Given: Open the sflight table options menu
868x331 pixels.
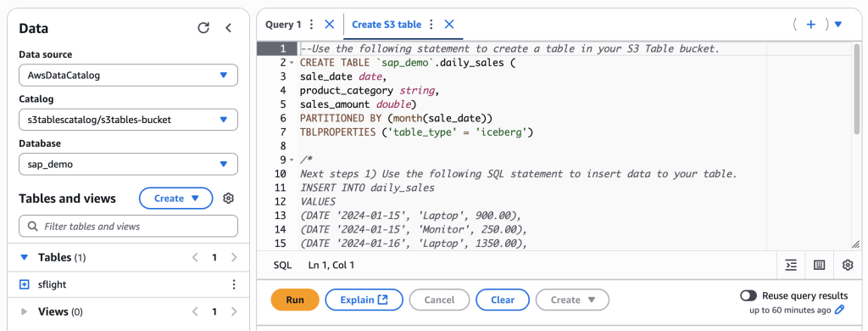Looking at the screenshot, I should 234,284.
